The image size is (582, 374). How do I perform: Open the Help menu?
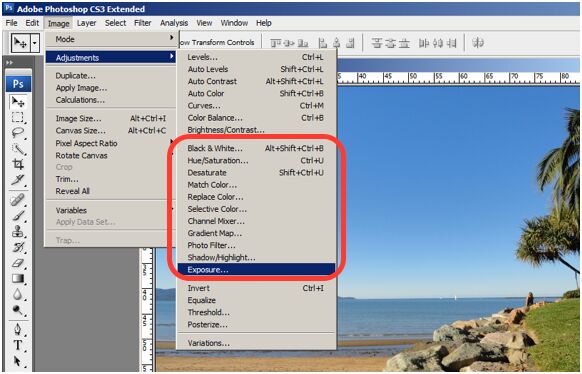click(264, 23)
